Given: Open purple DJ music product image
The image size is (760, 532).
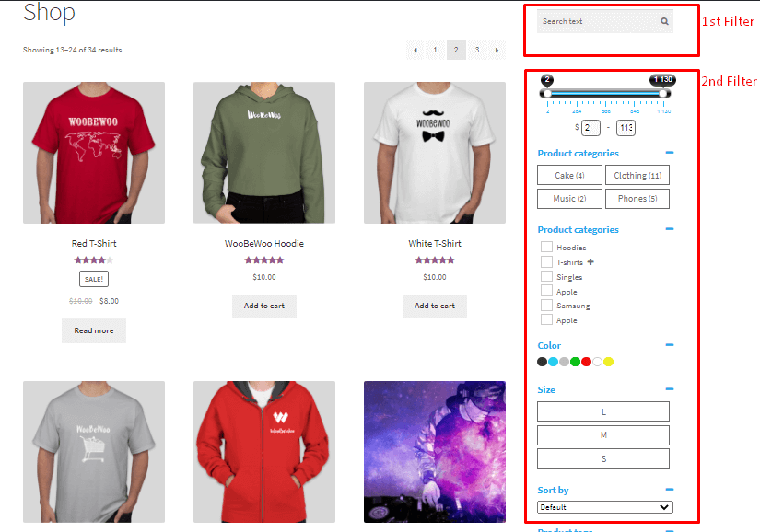Looking at the screenshot, I should tap(435, 452).
